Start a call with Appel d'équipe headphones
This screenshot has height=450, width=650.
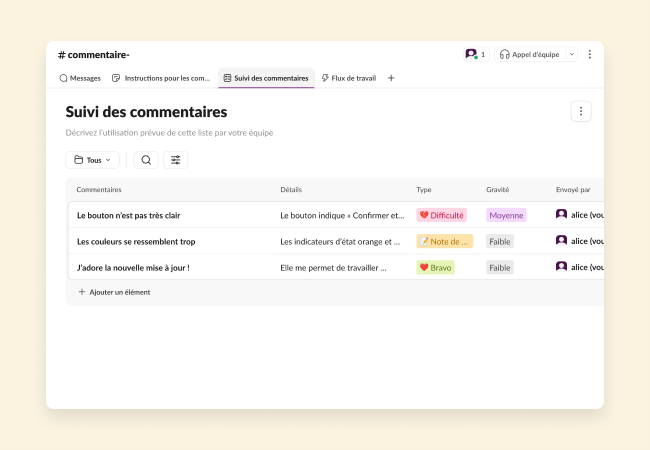[530, 54]
